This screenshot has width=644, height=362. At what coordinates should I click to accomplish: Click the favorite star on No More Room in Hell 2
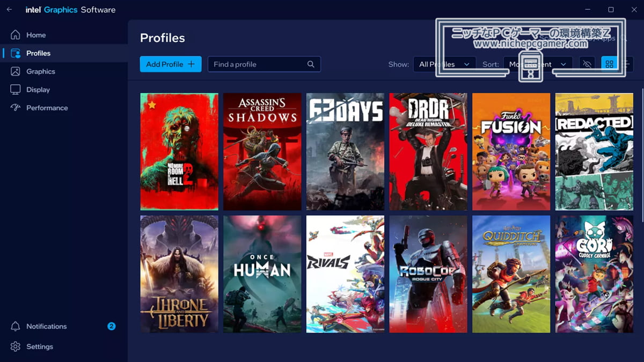(152, 105)
